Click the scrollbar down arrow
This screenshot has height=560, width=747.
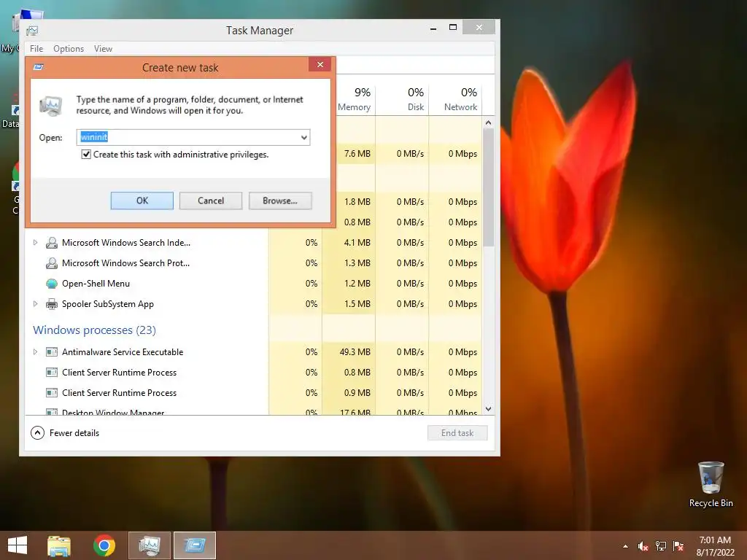click(488, 409)
